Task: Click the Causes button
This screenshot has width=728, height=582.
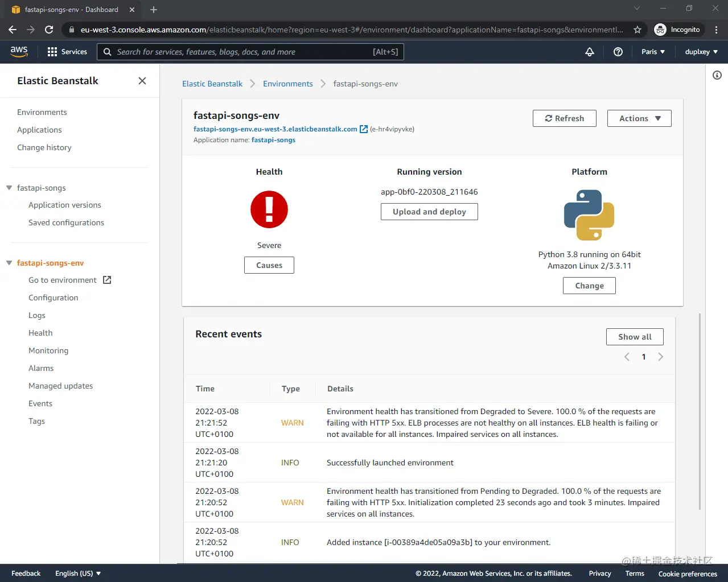Action: (x=269, y=265)
